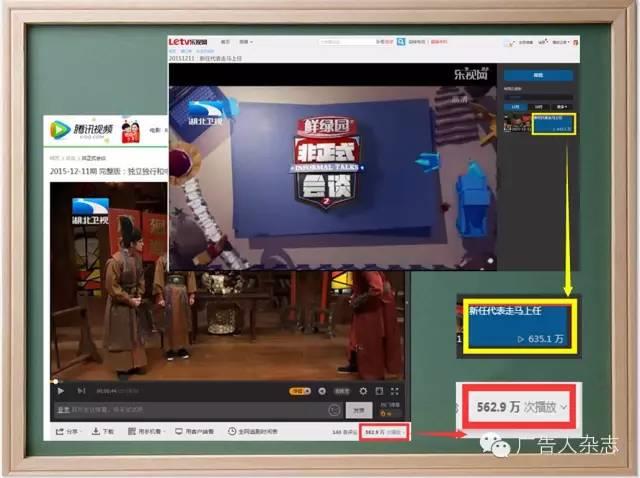Click the icon at far right of Letv header
The width and height of the screenshot is (640, 478).
[576, 42]
